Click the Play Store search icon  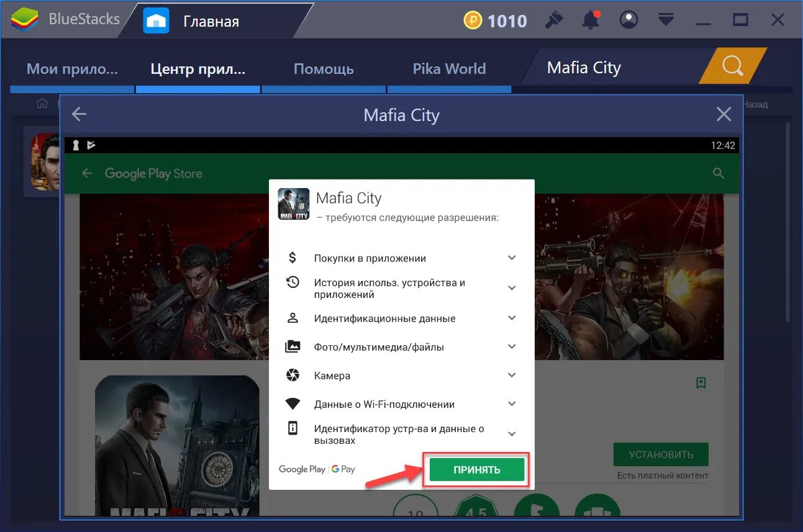719,174
